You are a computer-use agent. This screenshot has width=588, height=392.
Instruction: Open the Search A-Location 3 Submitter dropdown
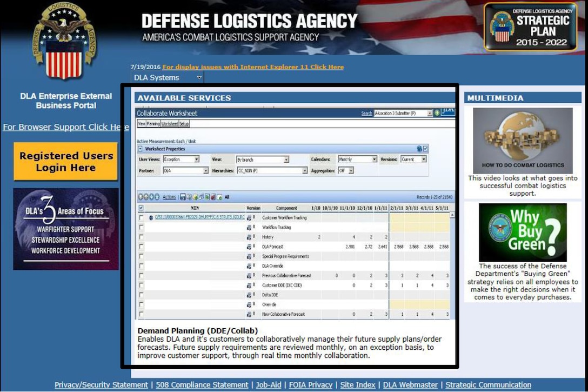[403, 113]
